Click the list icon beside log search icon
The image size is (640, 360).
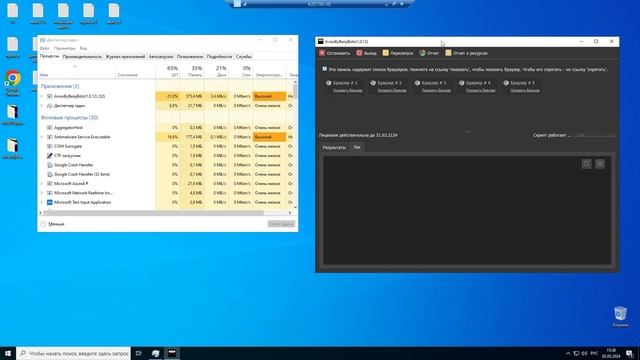coord(600,164)
